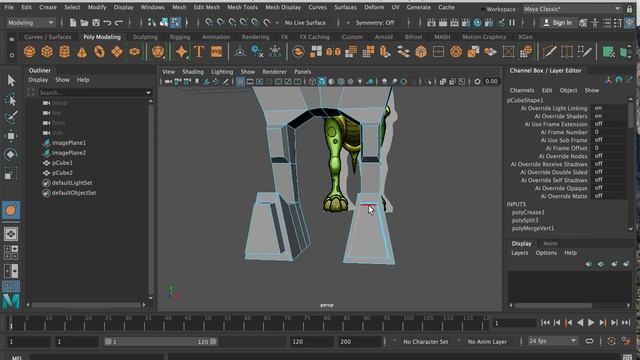Click the Undo arrow icon

107,23
